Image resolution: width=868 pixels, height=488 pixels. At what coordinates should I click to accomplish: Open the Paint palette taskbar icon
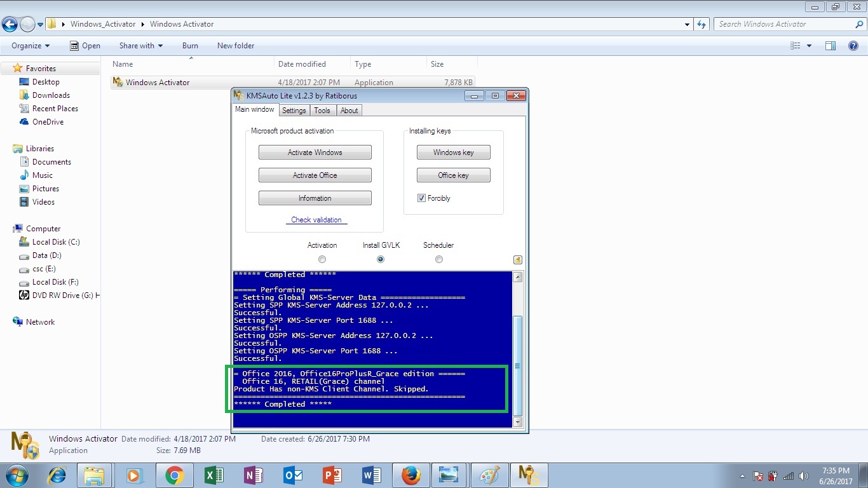pyautogui.click(x=489, y=475)
